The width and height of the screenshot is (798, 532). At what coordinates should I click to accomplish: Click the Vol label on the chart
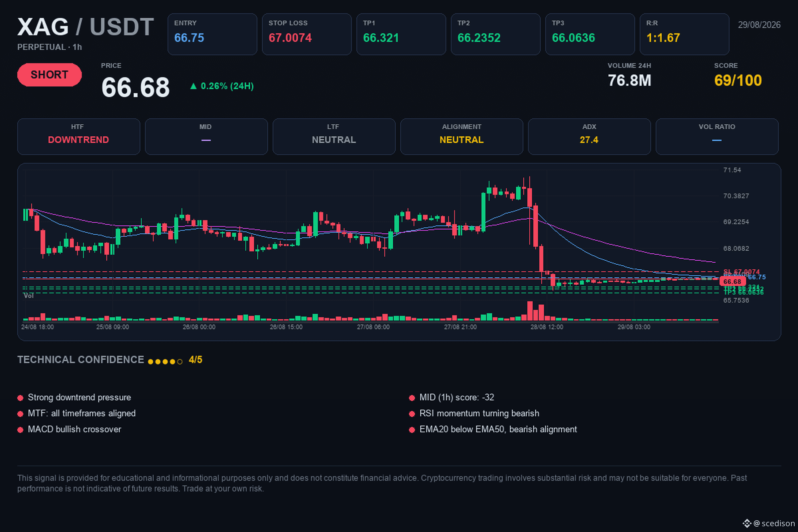pos(29,296)
